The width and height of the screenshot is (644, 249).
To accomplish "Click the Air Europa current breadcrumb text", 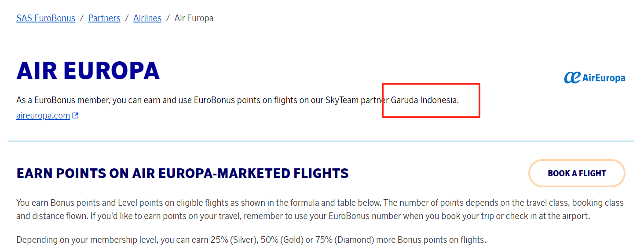I will (194, 18).
